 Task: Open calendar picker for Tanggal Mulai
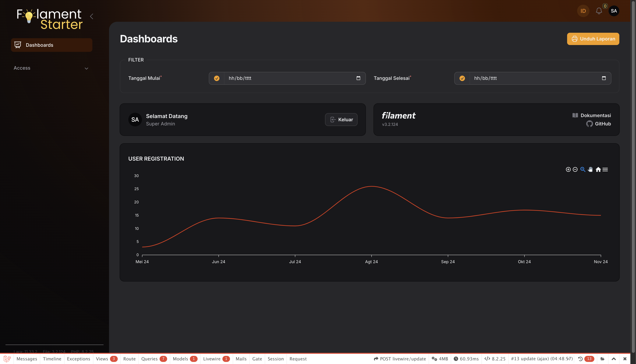358,78
